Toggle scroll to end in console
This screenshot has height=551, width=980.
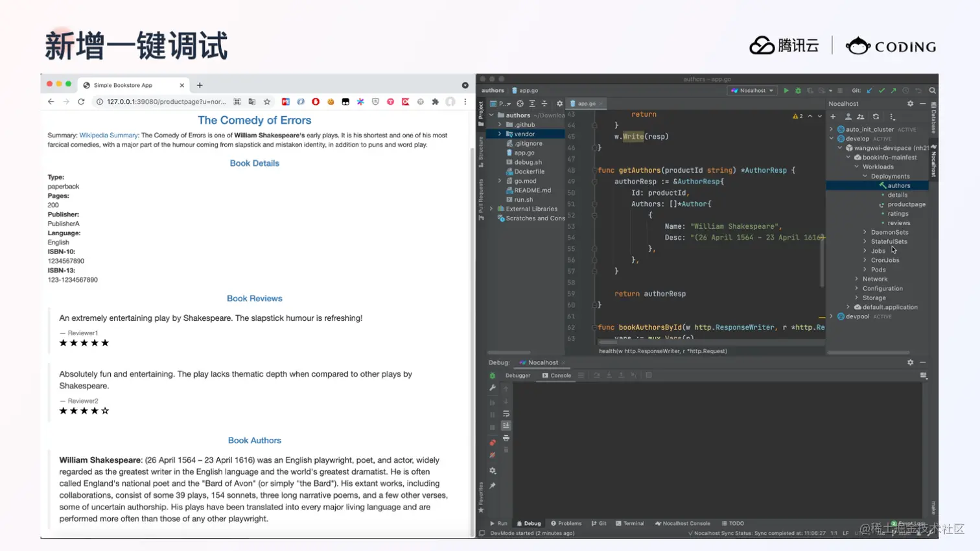(506, 426)
